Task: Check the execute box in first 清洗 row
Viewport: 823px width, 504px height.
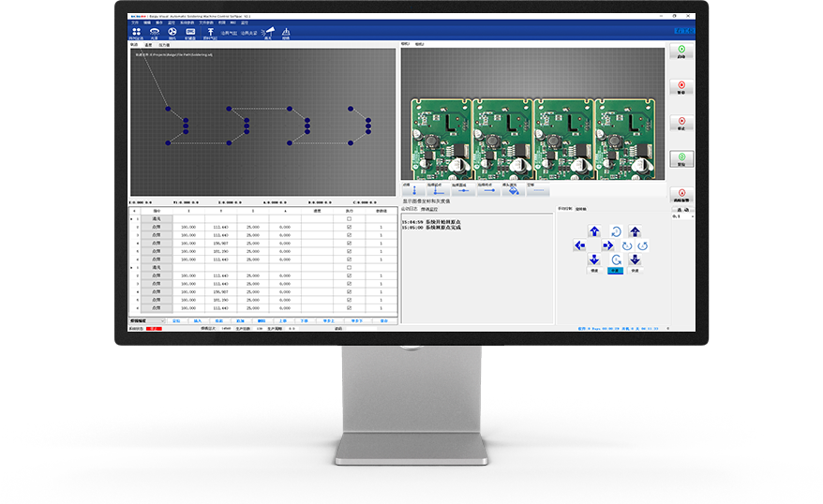Action: point(349,218)
